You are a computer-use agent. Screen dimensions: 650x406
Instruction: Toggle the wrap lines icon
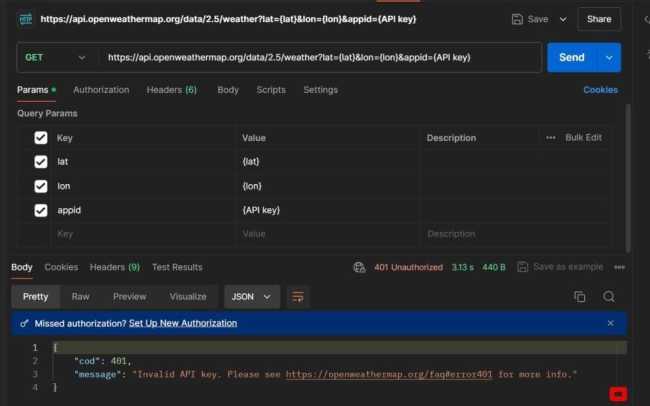coord(298,297)
